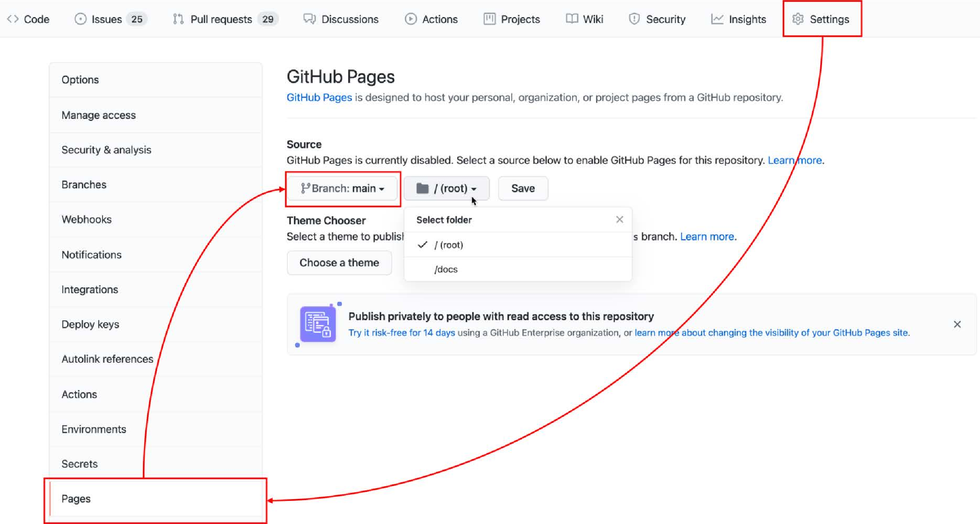Open the Security tab

[657, 19]
